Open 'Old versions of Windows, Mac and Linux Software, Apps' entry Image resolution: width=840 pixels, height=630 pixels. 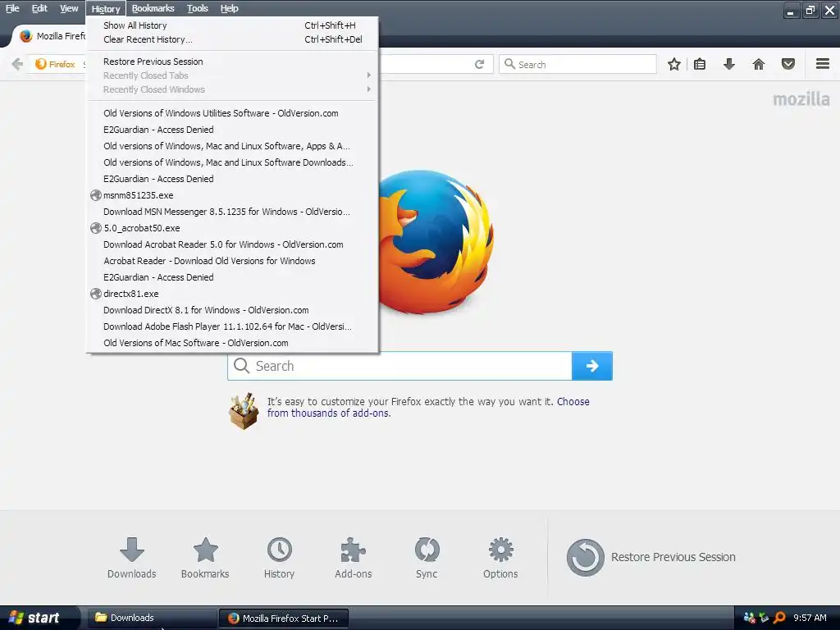click(x=232, y=146)
